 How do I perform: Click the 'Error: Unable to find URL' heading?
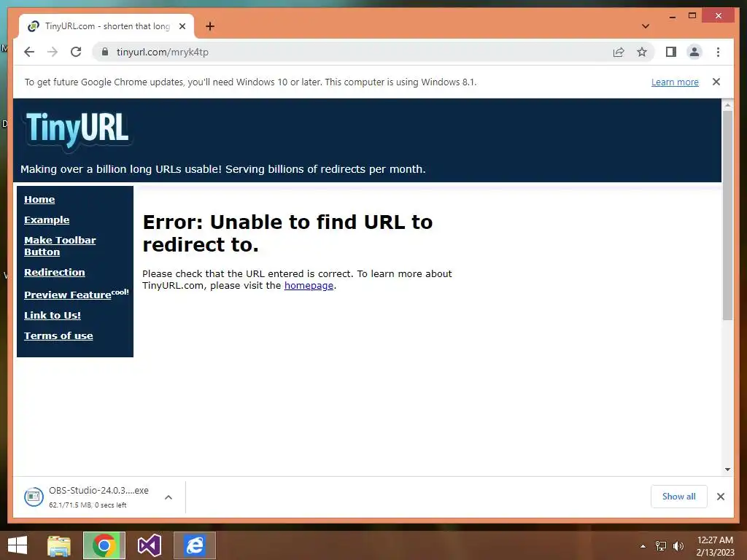(x=287, y=233)
